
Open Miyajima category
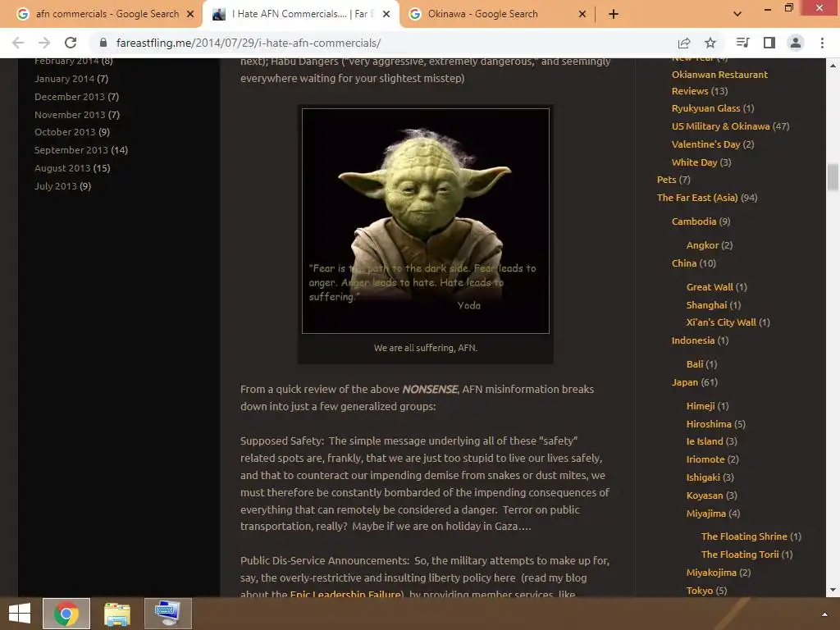point(706,514)
